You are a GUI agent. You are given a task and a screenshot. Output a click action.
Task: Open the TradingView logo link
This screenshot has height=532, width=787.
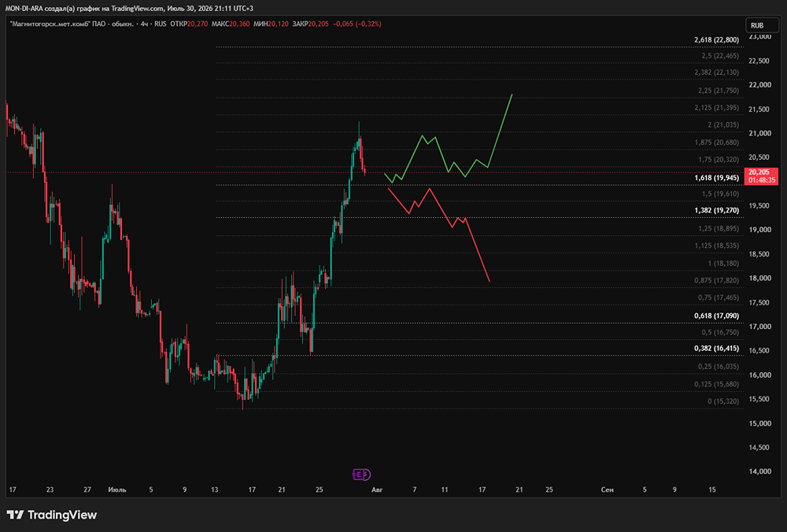tap(52, 515)
